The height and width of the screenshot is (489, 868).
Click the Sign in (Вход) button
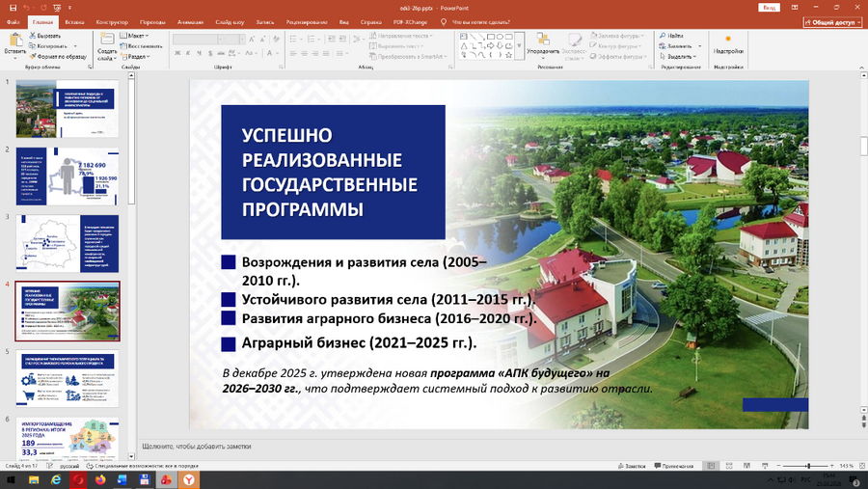[769, 7]
